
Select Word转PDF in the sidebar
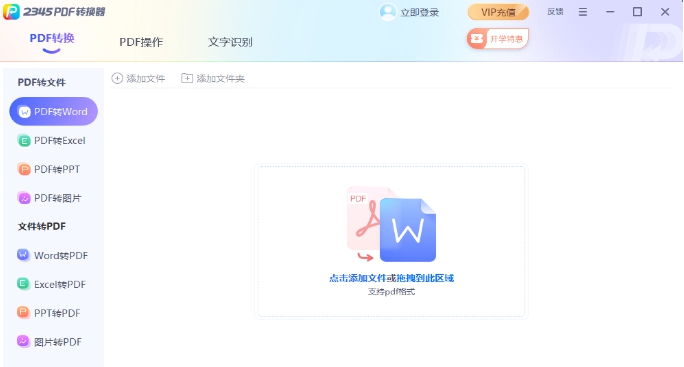point(53,255)
